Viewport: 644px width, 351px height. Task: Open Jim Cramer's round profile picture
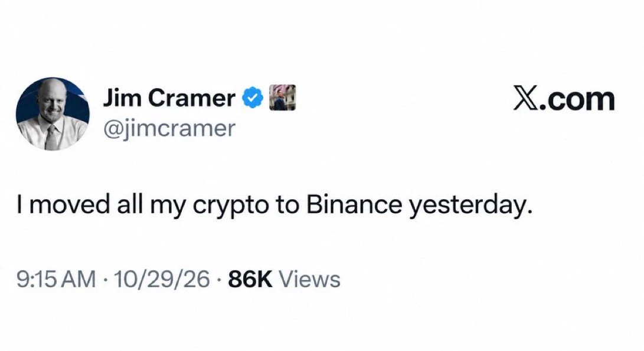click(x=53, y=114)
